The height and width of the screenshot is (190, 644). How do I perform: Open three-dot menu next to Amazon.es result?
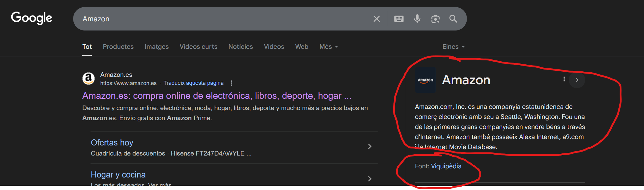click(232, 83)
